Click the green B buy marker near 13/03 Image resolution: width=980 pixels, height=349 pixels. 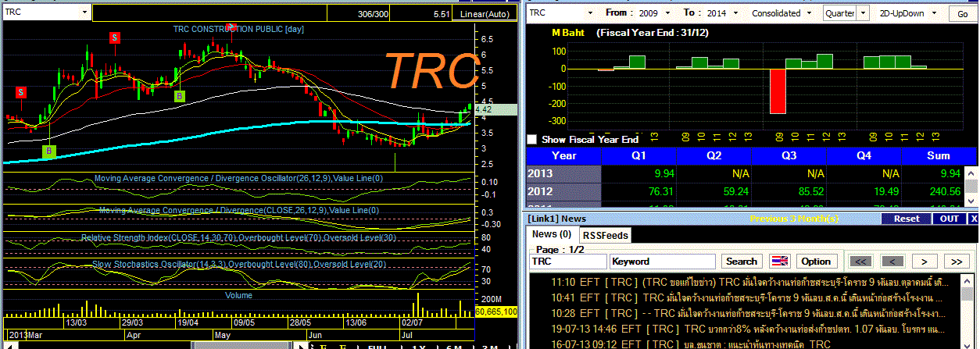48,151
